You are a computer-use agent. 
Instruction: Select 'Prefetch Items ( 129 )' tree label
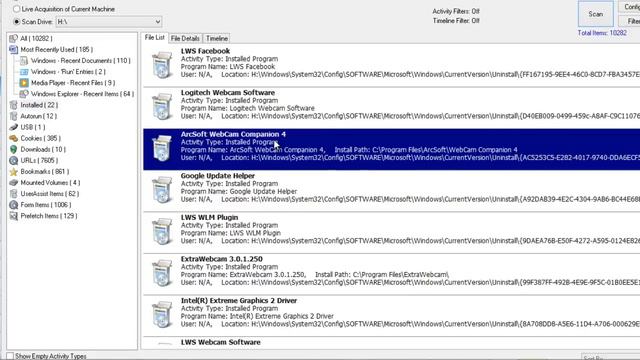49,216
